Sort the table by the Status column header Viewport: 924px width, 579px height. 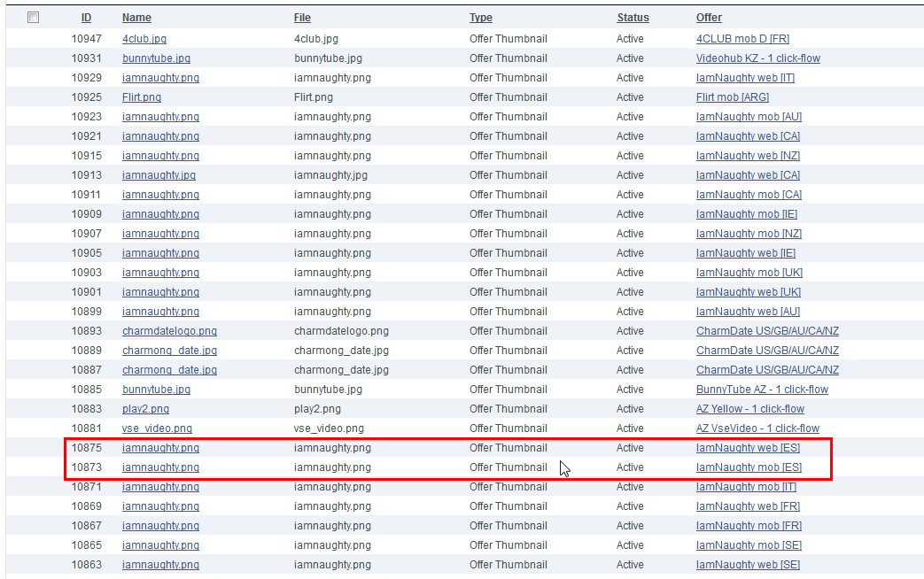coord(633,18)
